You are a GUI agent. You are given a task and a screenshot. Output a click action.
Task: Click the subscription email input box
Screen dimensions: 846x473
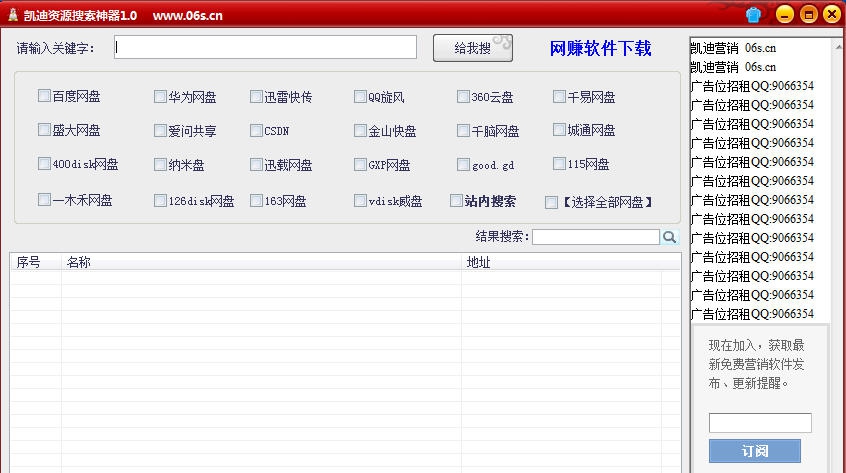click(x=760, y=423)
